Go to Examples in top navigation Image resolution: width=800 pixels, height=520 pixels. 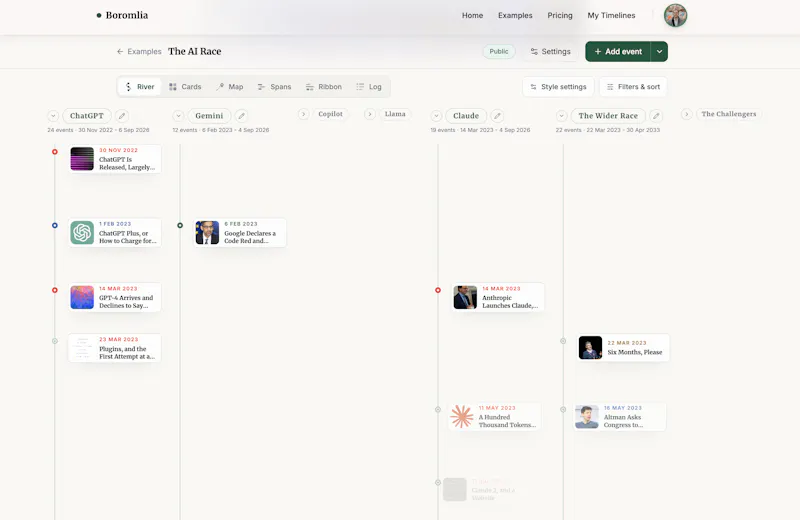coord(515,15)
